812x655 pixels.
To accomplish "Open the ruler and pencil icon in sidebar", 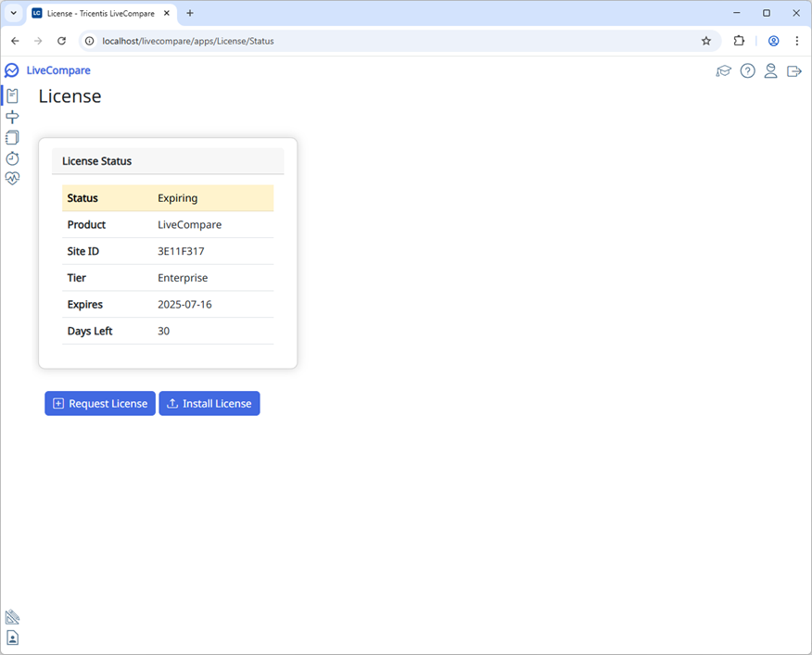I will click(x=12, y=617).
